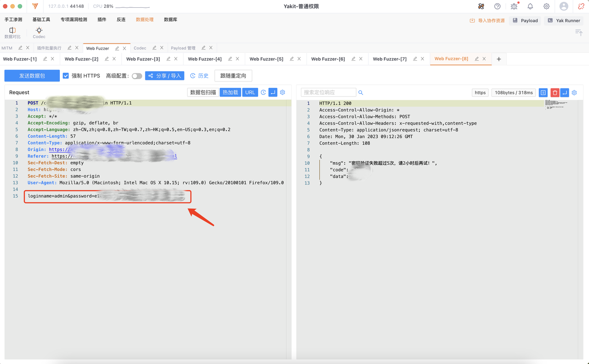Click the Content-Length: 57 request line
The image size is (589, 364).
point(52,136)
